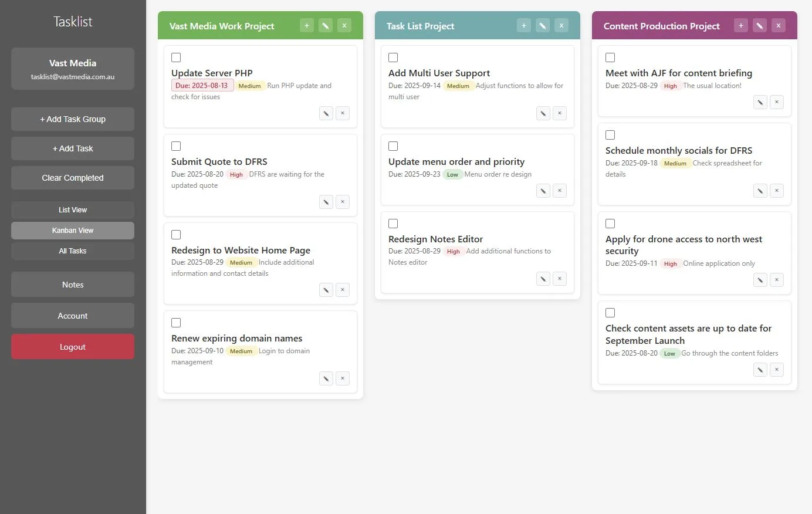
Task: Mark Redesign Notes Editor as done
Action: [393, 224]
